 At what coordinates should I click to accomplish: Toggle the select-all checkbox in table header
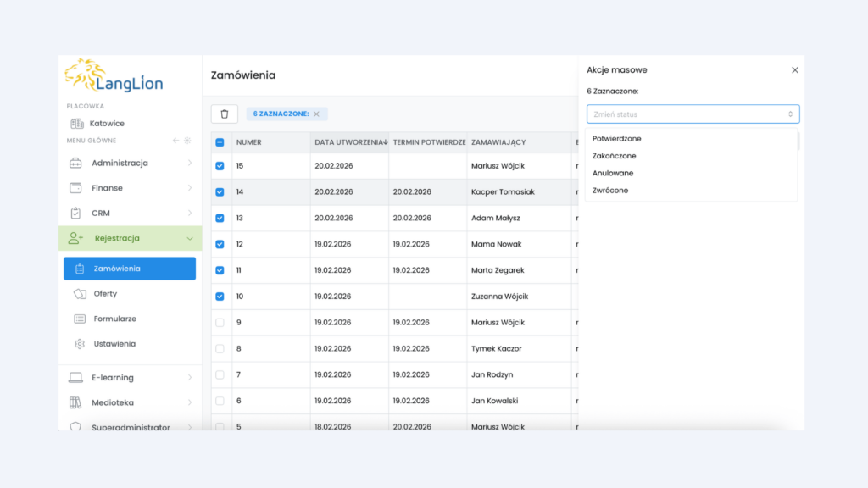click(x=220, y=142)
